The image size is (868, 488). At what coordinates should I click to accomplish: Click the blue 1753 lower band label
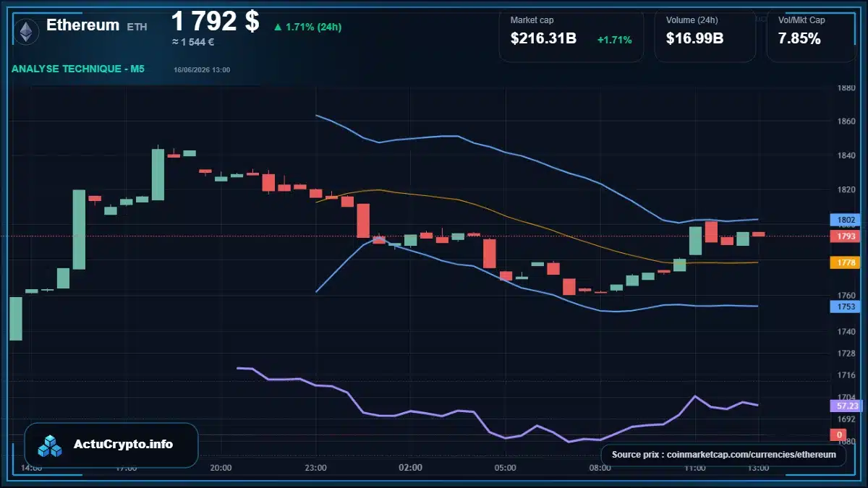[x=843, y=307]
